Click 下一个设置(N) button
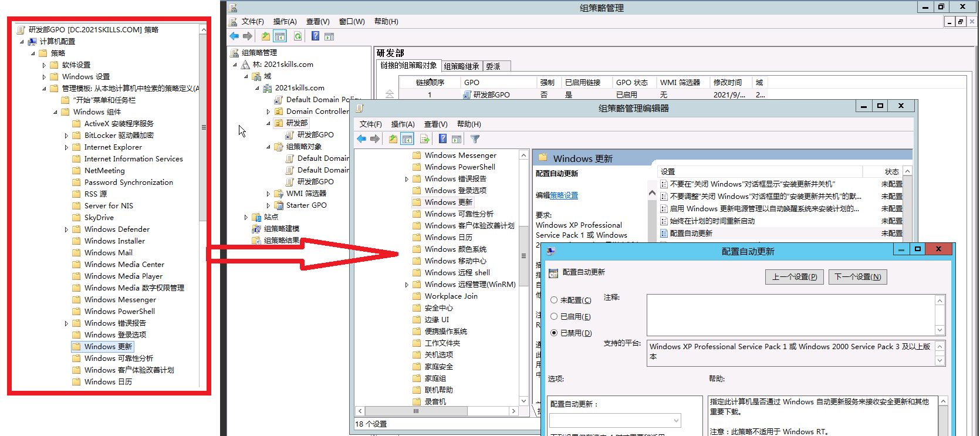 [x=857, y=277]
